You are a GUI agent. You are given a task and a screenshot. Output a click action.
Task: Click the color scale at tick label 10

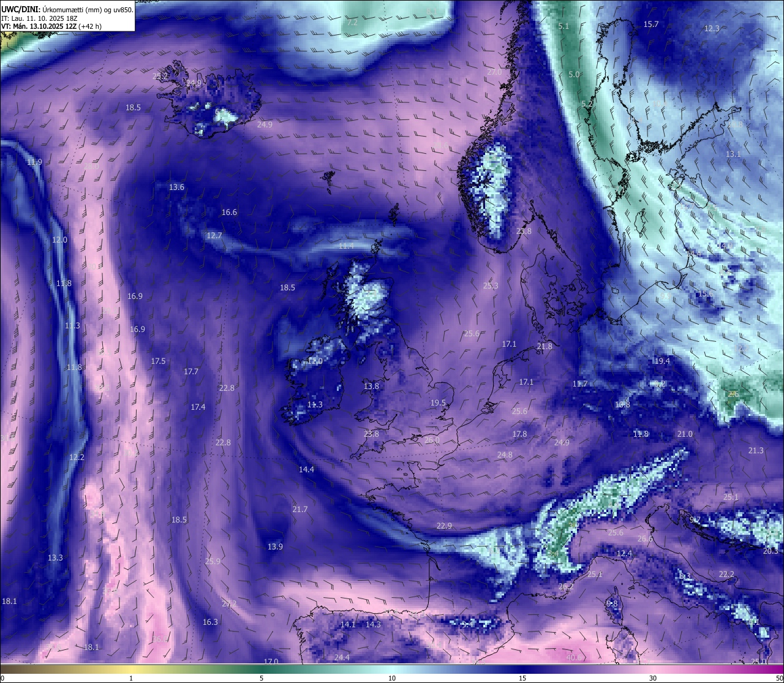coord(392,669)
